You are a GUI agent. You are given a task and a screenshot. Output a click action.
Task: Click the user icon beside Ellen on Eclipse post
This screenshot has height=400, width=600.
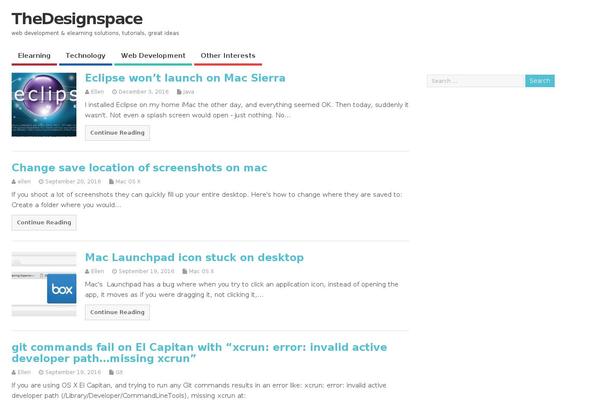pos(87,92)
